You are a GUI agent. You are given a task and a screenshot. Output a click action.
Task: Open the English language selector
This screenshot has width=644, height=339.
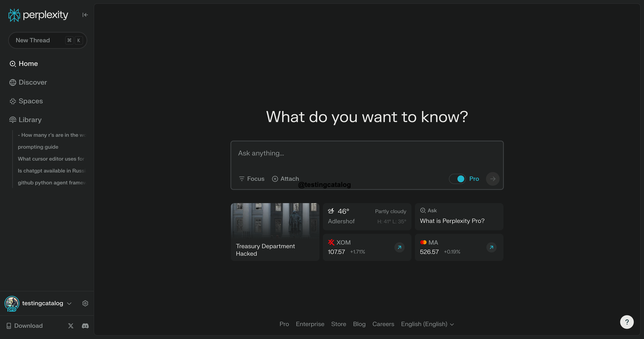tap(427, 324)
